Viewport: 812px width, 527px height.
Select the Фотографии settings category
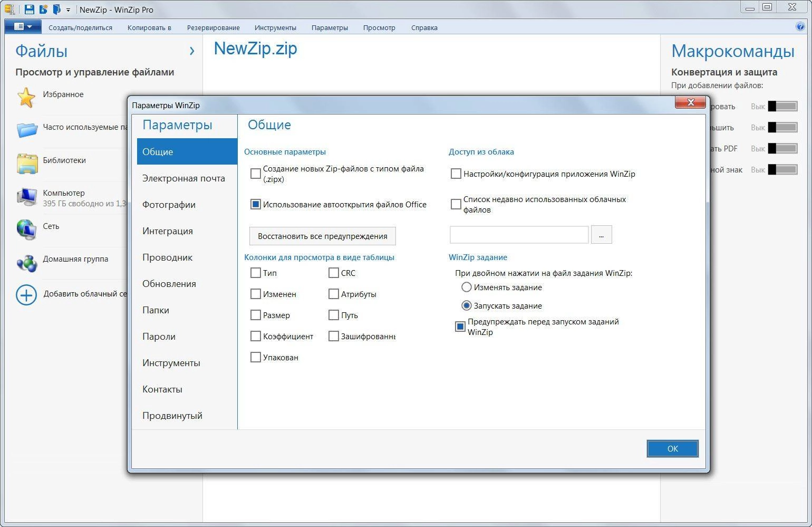click(x=187, y=205)
